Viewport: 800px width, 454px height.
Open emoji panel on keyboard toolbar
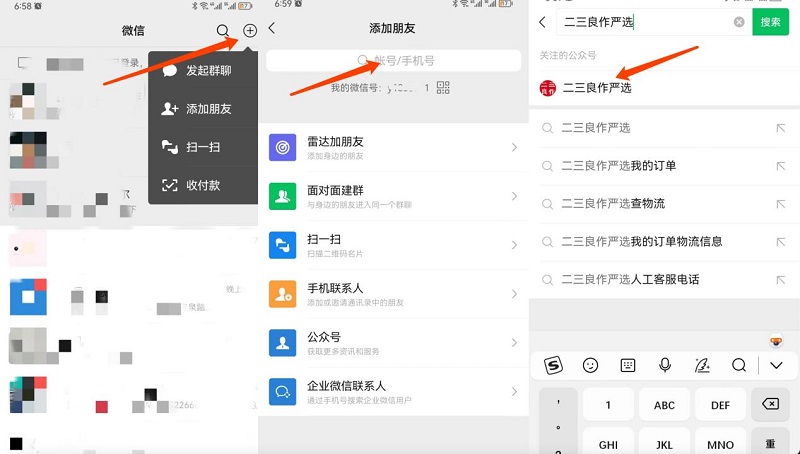[590, 365]
